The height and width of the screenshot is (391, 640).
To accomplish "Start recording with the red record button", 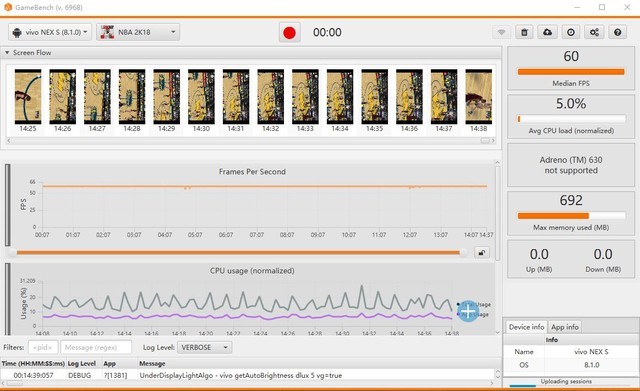I will 290,32.
